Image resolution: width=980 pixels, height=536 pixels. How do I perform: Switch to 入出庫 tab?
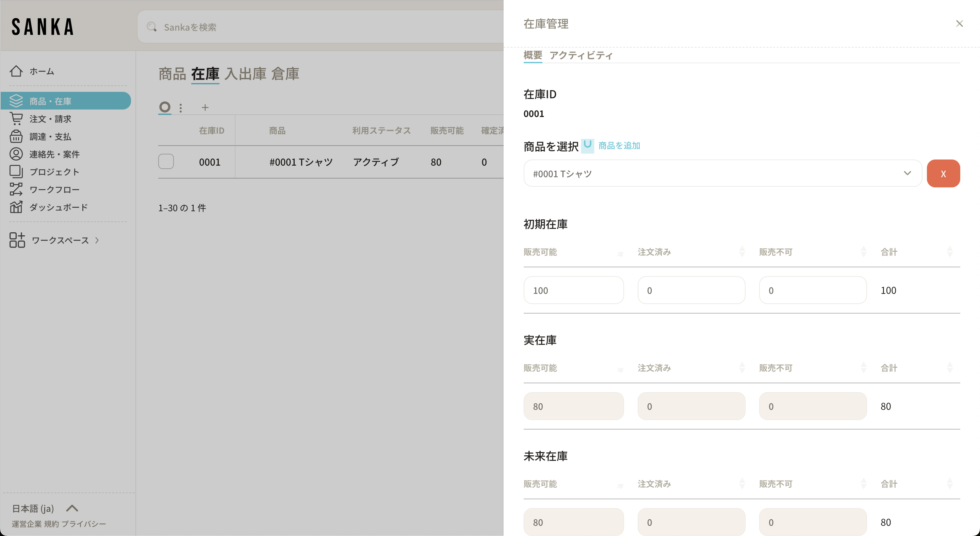[245, 74]
